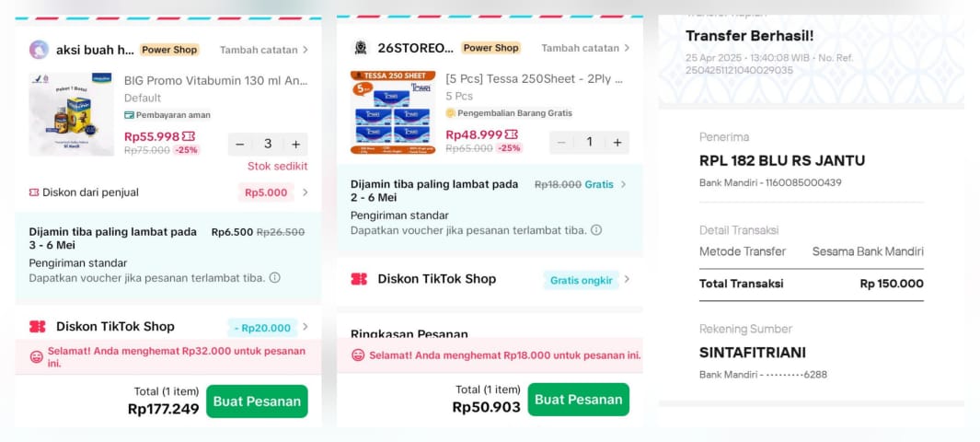Tap the TikTok Shop discount icon, Tessa order
Image resolution: width=980 pixels, height=442 pixels.
(x=359, y=279)
